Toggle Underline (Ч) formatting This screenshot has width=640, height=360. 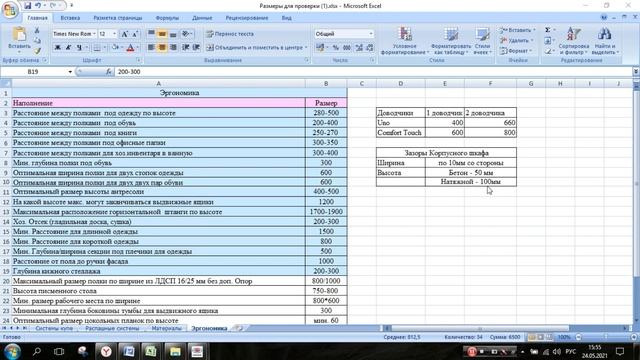coord(79,48)
